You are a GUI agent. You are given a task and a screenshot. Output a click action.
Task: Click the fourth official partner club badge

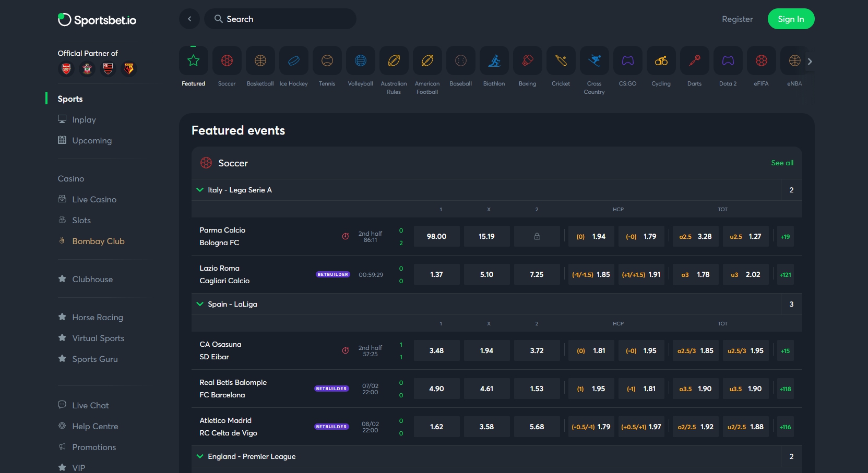tap(129, 68)
